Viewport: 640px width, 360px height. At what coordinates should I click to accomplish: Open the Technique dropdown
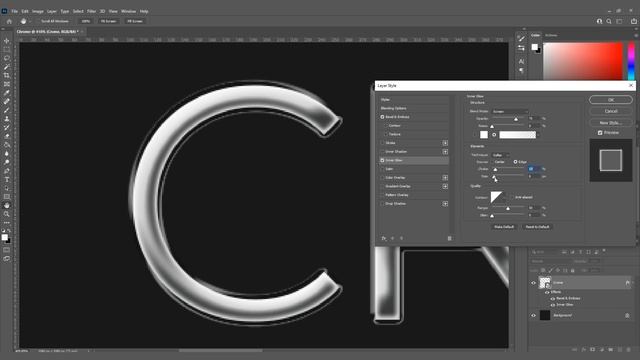[501, 155]
